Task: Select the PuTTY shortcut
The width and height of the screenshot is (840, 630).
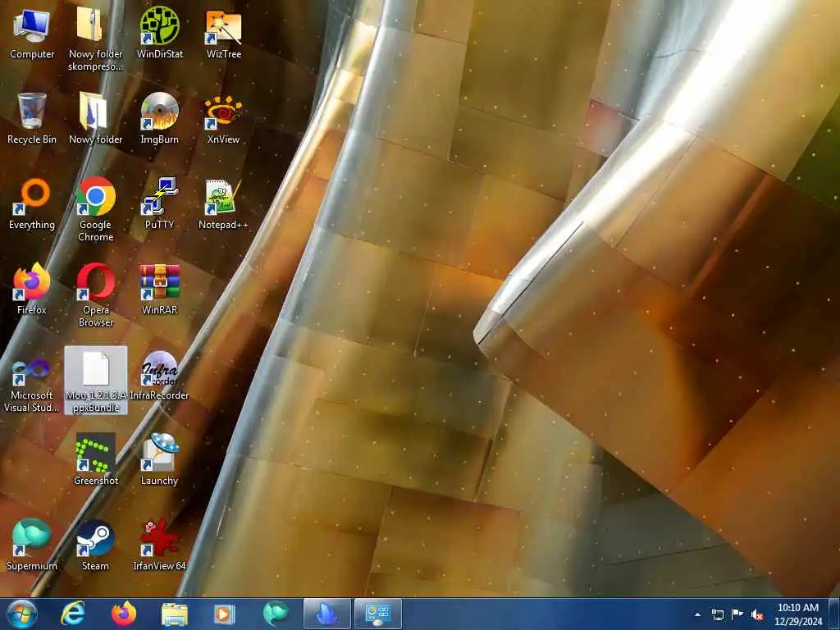Action: tap(160, 204)
